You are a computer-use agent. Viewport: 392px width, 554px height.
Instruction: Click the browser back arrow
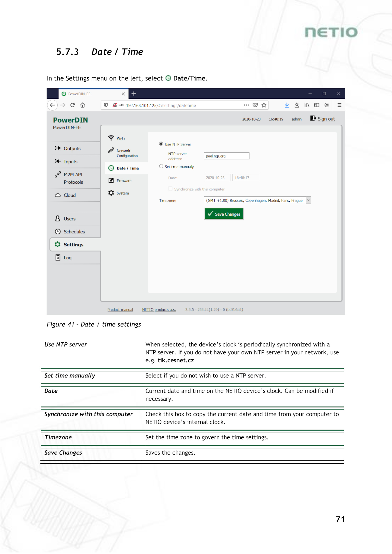[x=52, y=105]
